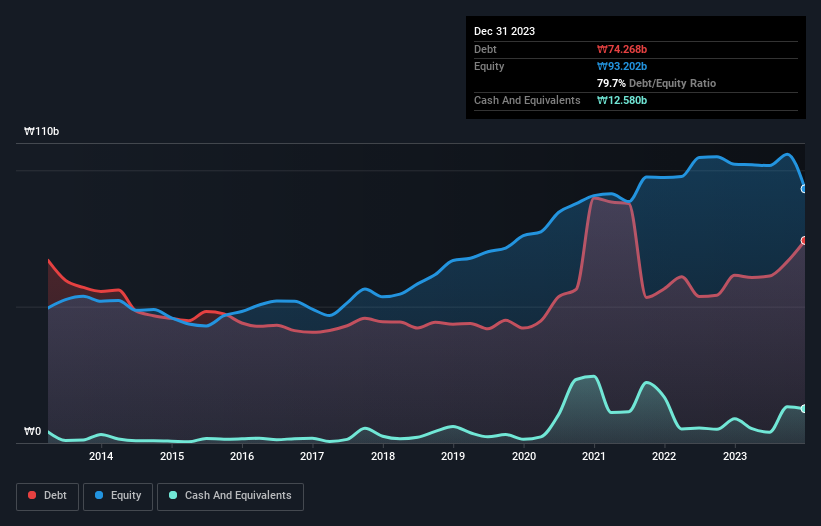821x526 pixels.
Task: Click the 79.7% Debt/Equity Ratio text
Action: point(656,83)
